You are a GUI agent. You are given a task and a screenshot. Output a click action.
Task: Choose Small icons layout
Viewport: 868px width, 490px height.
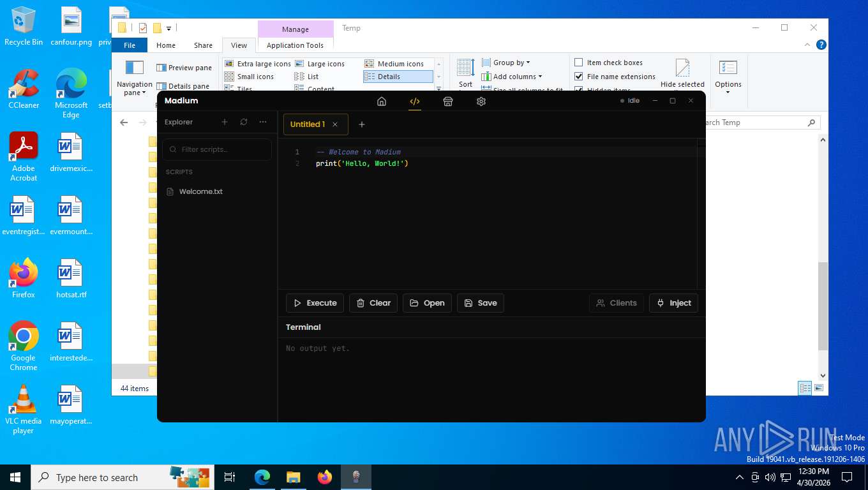249,77
